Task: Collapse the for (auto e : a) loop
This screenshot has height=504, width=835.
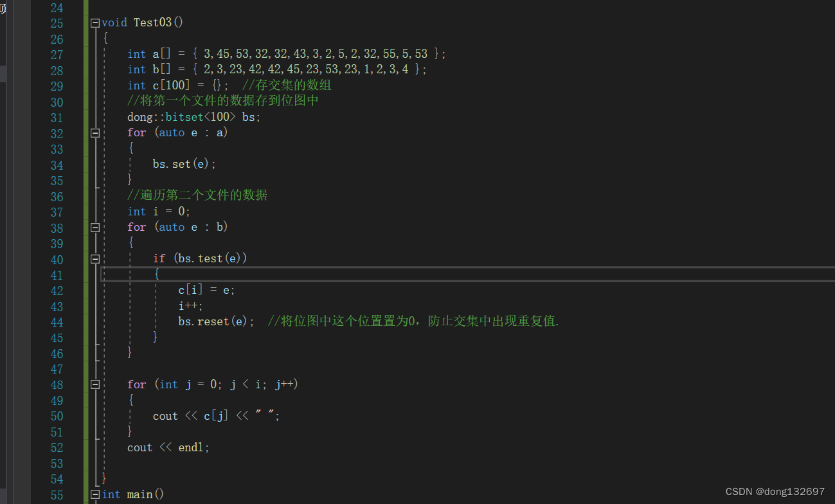Action: click(x=95, y=133)
